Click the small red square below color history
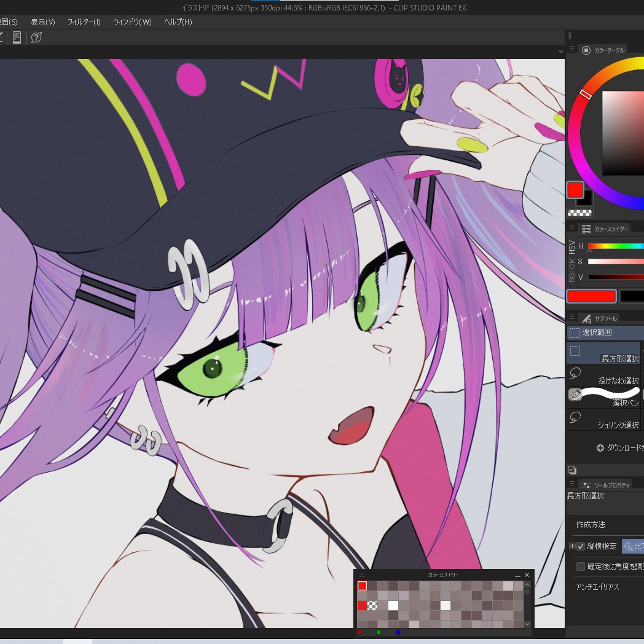The width and height of the screenshot is (644, 644). [x=358, y=632]
